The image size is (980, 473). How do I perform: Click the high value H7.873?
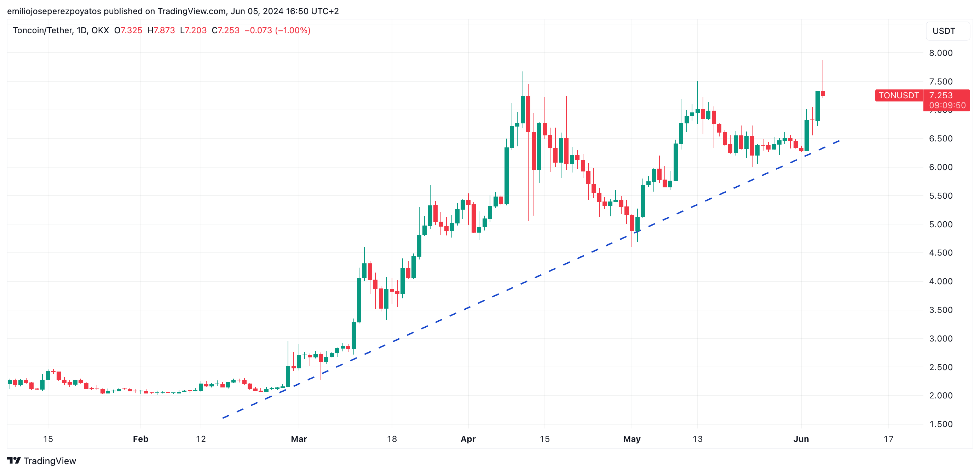pyautogui.click(x=161, y=30)
